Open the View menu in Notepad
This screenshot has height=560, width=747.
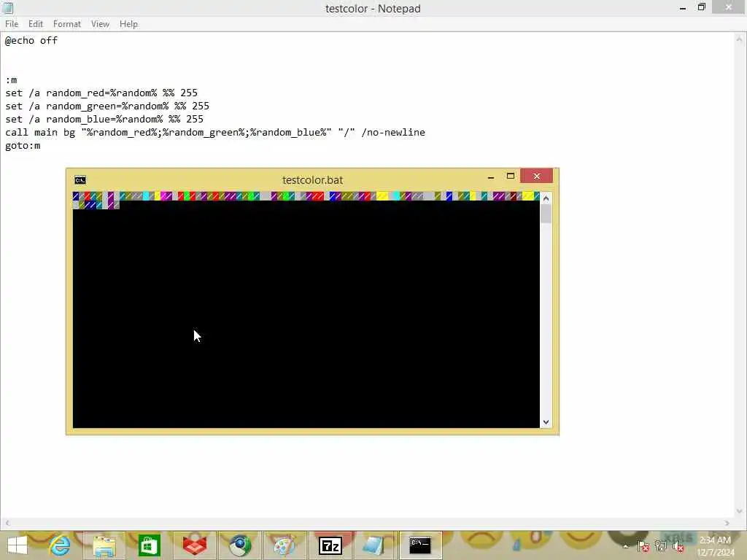pos(100,24)
